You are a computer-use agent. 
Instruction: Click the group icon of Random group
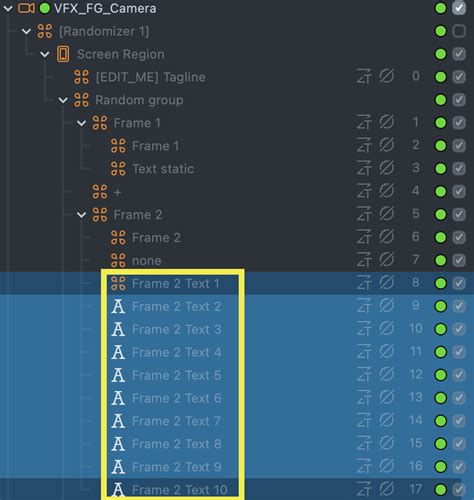pyautogui.click(x=81, y=100)
